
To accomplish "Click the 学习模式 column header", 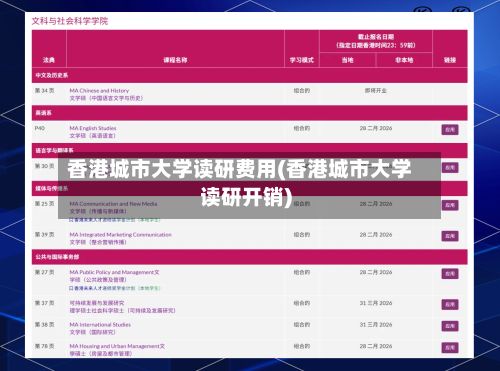I will 302,60.
